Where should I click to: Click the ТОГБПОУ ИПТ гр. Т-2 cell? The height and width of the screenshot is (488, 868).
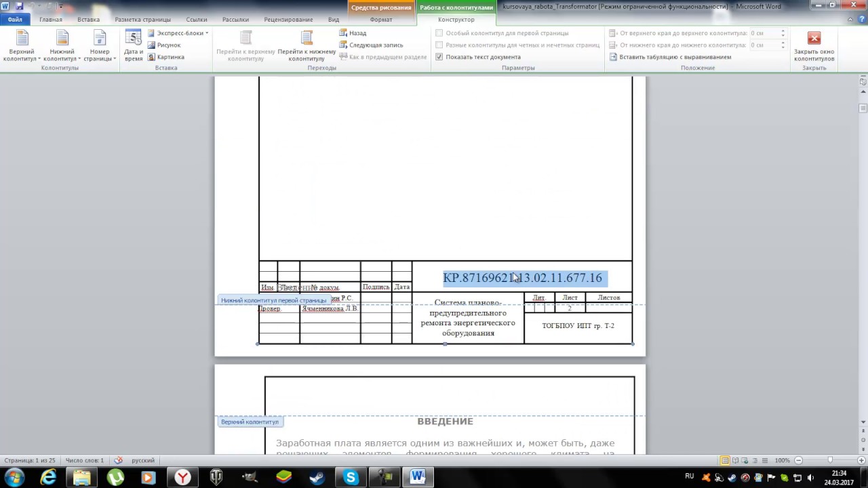coord(578,326)
